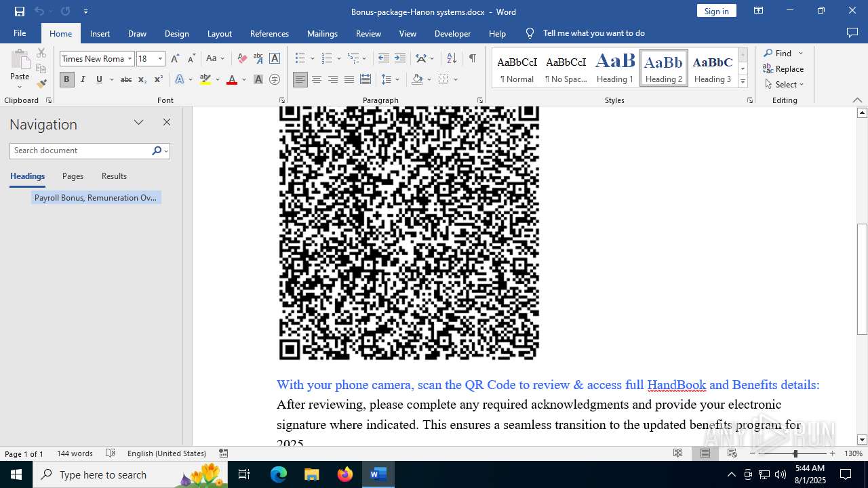Toggle character shading

click(x=258, y=79)
